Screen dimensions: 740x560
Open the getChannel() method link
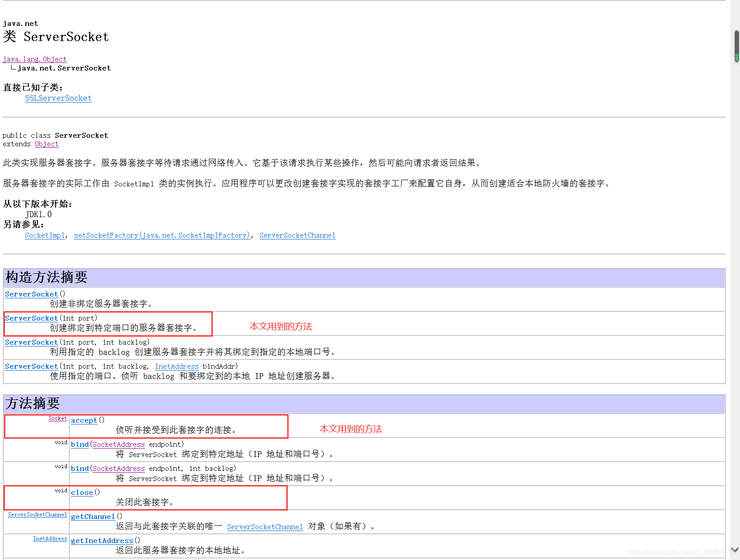click(x=93, y=517)
